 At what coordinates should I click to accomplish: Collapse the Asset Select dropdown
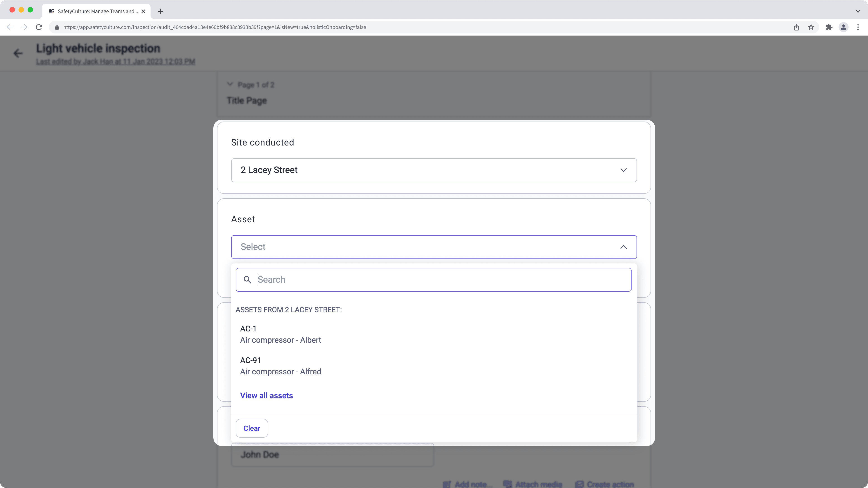(x=434, y=247)
